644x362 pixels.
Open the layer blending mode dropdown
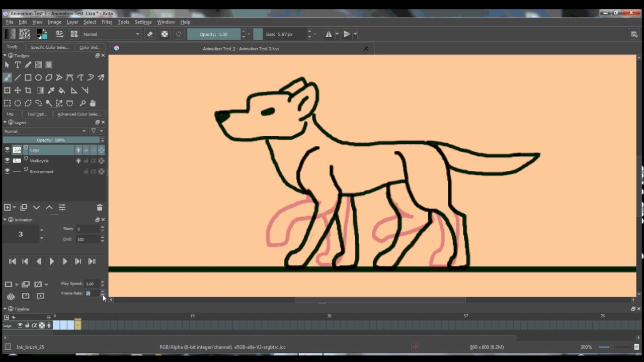(x=45, y=131)
